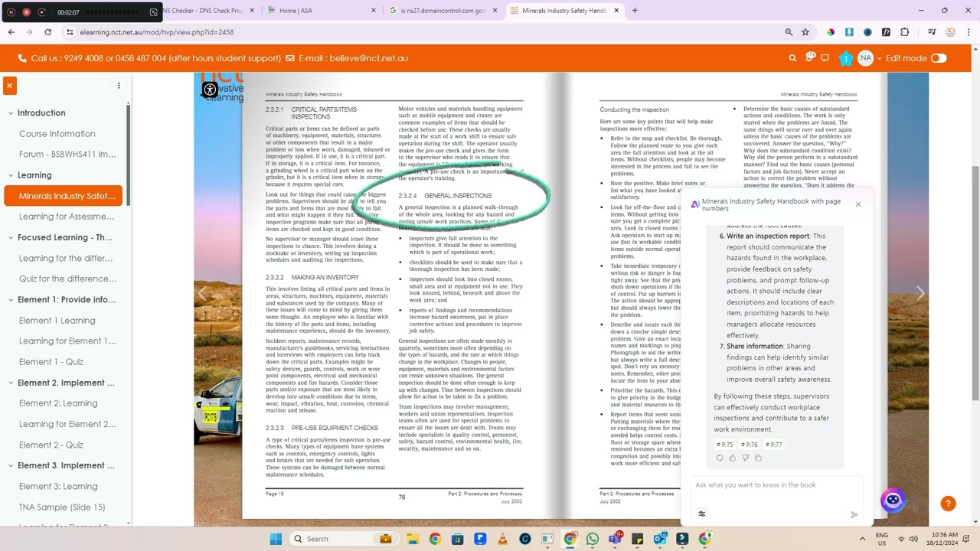Viewport: 980px width, 551px height.
Task: Open Forum - BSBWHS411 item
Action: pyautogui.click(x=67, y=155)
